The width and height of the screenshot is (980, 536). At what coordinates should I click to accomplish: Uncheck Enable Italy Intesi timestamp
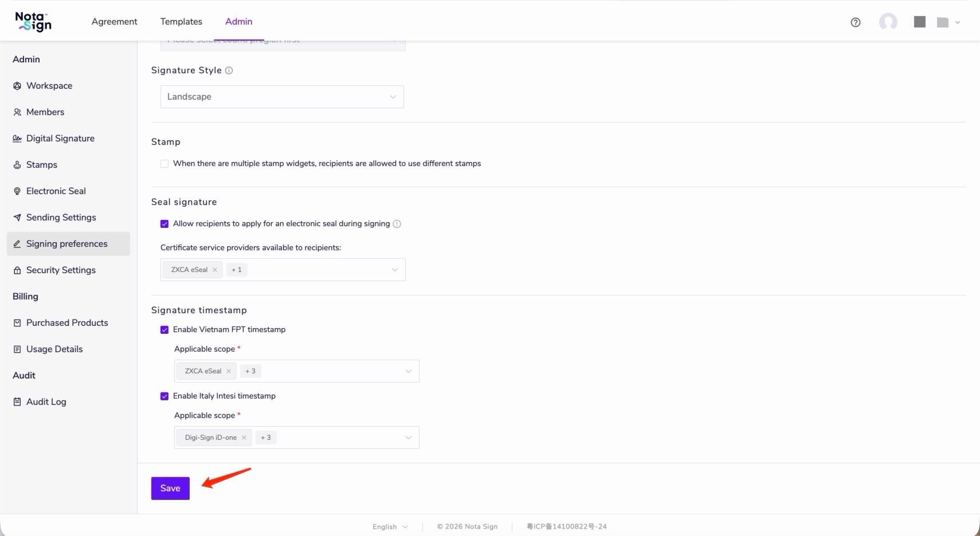[164, 396]
